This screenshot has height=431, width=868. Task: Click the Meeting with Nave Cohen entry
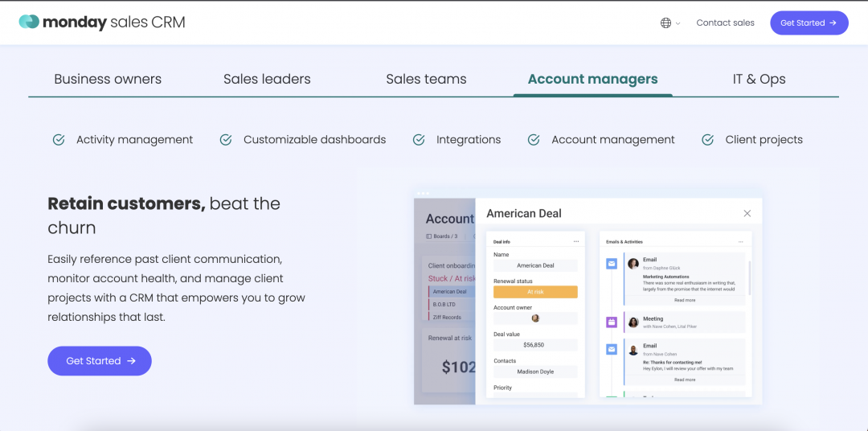tap(684, 322)
